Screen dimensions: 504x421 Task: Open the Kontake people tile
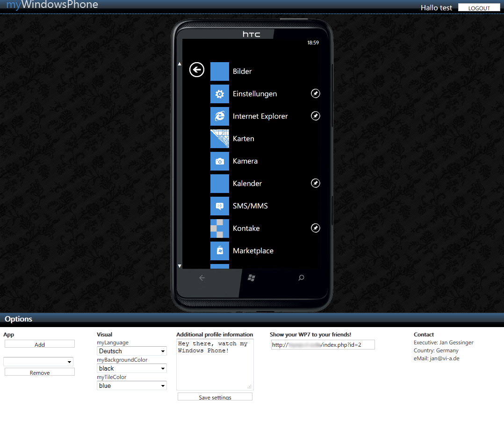pos(220,228)
